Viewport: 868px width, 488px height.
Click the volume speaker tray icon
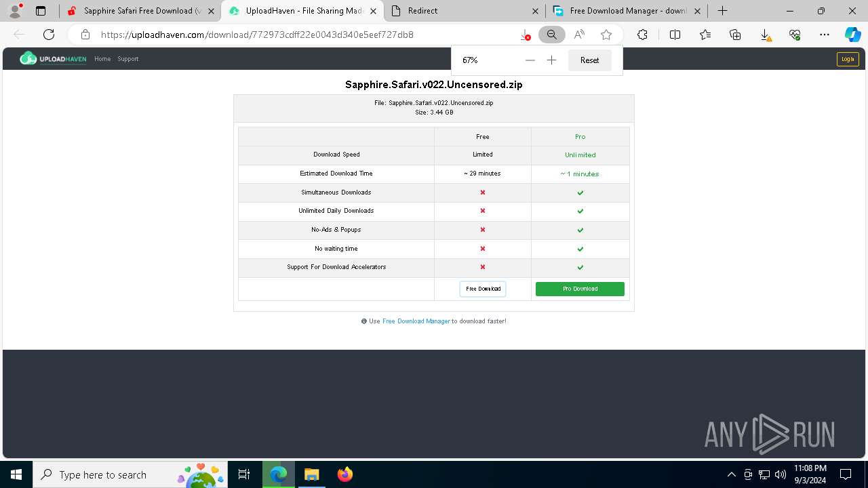(x=781, y=474)
